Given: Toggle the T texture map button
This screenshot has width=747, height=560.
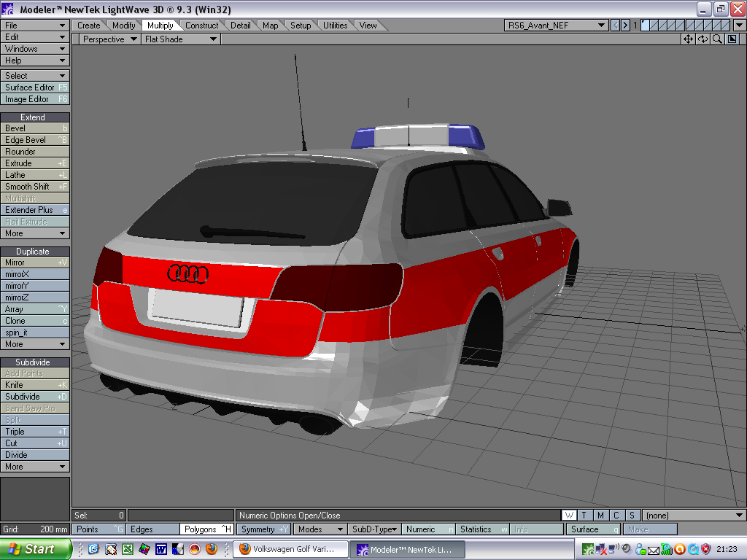Looking at the screenshot, I should (x=584, y=516).
